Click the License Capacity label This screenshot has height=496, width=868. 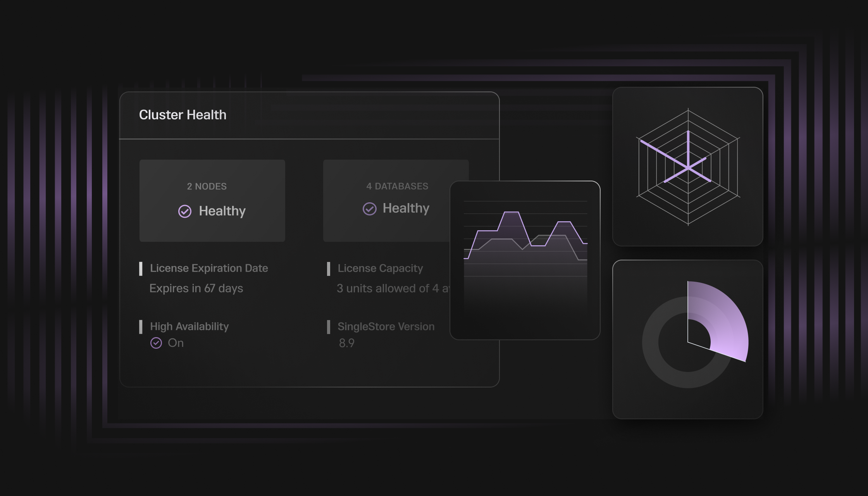pyautogui.click(x=380, y=268)
